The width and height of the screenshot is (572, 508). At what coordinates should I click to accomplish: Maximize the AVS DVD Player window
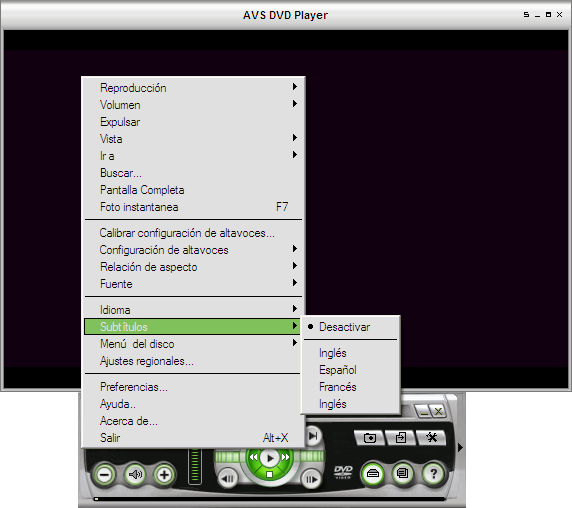tap(548, 15)
